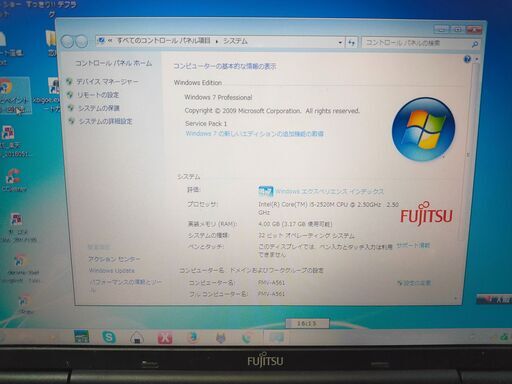512x384 pixels.
Task: Click the システム breadcrumb segment
Action: tap(235, 41)
